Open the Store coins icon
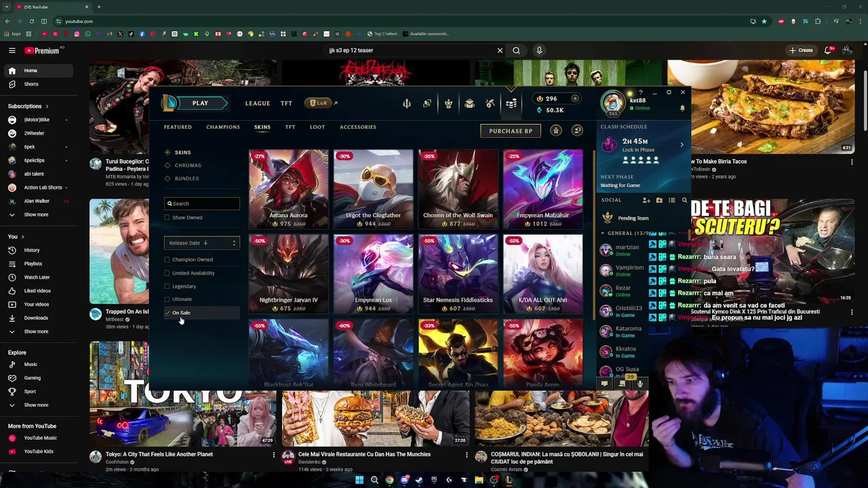 511,103
